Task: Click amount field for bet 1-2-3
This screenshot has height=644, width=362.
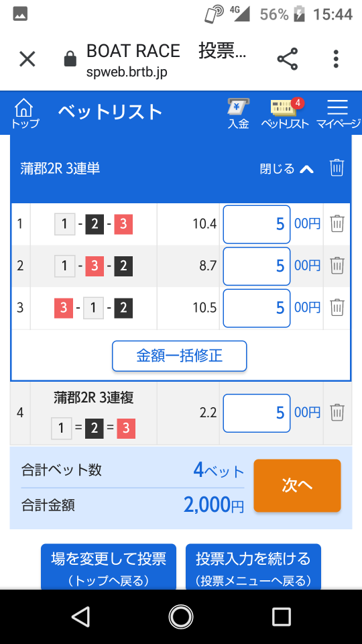Action: click(257, 224)
